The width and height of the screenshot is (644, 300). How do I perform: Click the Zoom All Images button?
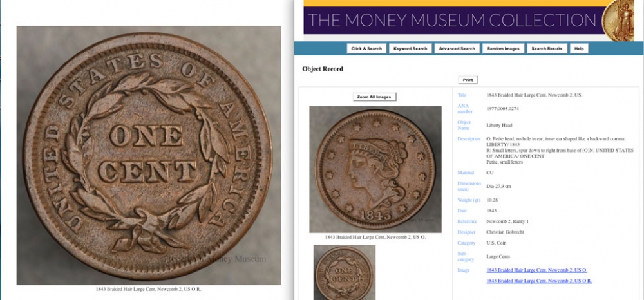[x=374, y=97]
